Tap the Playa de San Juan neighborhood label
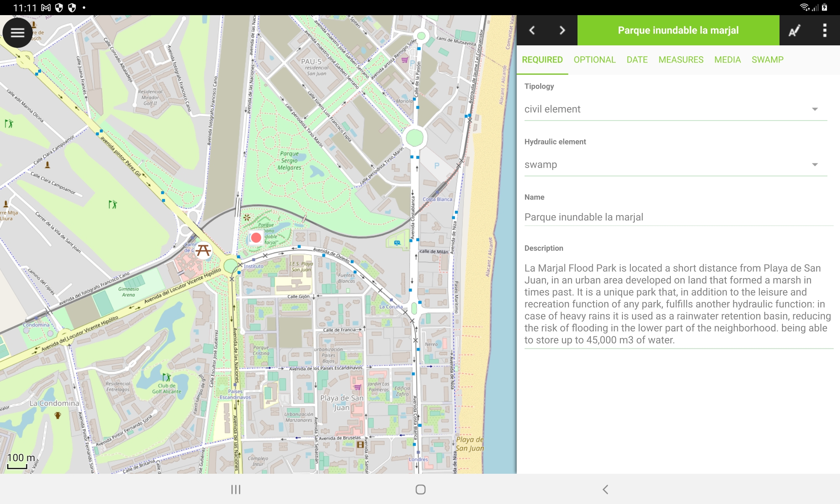840x504 pixels. 341,403
